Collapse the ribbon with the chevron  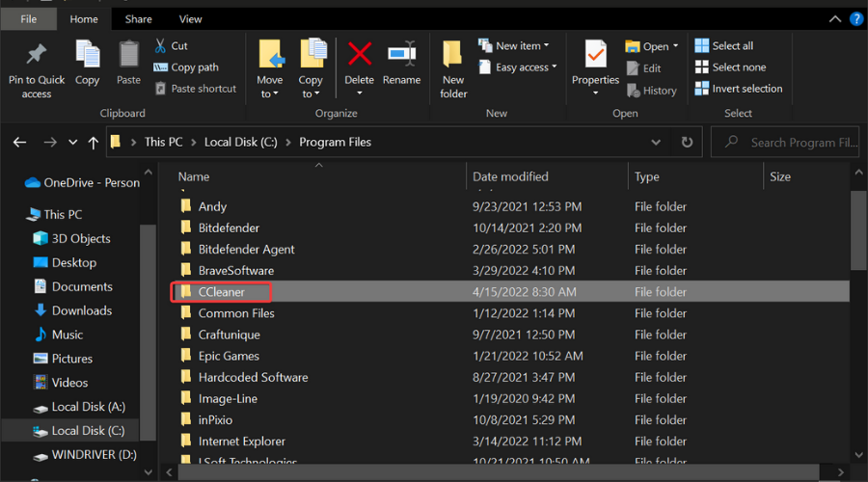click(835, 19)
